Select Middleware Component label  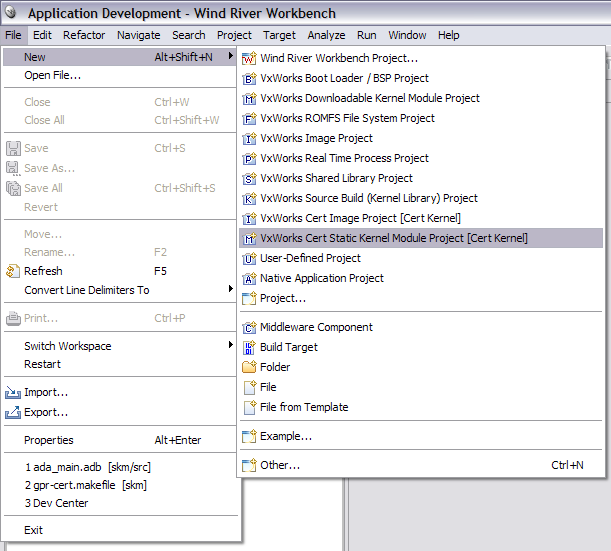(x=316, y=327)
